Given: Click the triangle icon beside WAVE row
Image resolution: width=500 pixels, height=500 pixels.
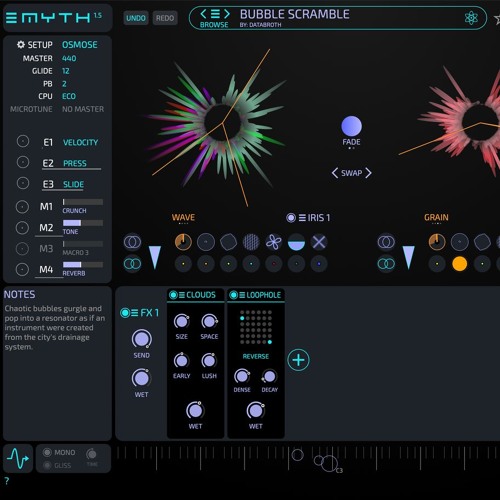Looking at the screenshot, I should [x=155, y=257].
